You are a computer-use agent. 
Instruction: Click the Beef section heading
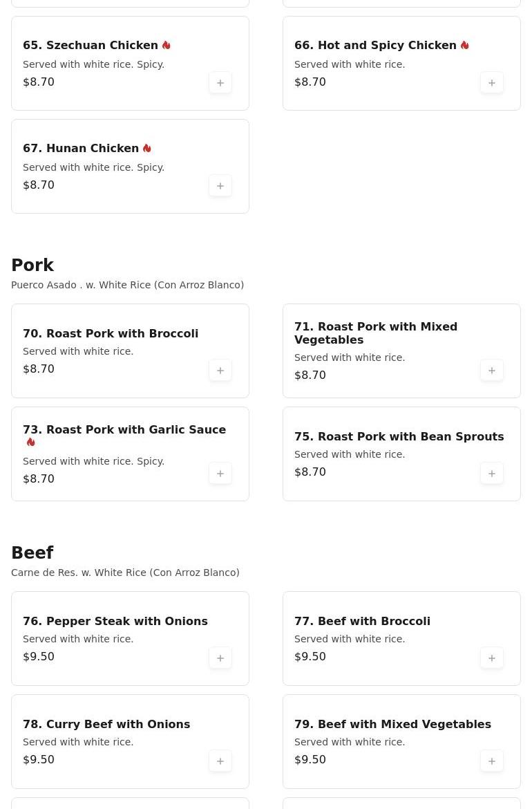[32, 553]
